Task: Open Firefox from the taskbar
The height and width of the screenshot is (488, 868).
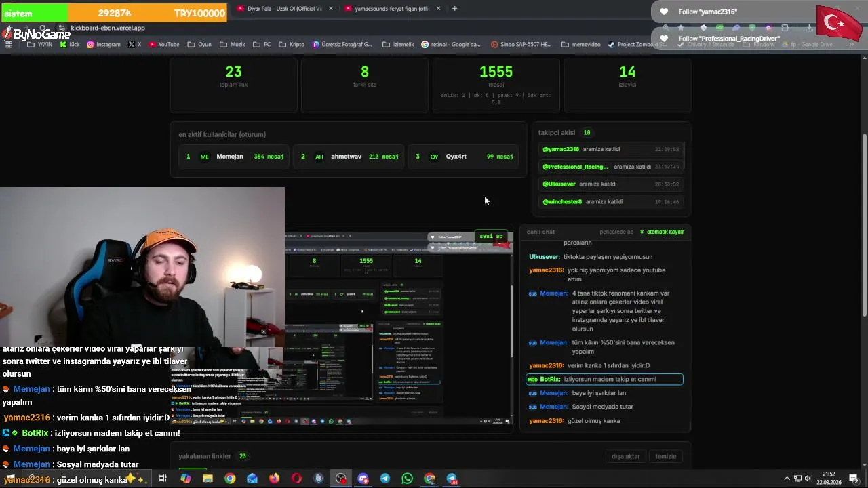Action: (274, 479)
